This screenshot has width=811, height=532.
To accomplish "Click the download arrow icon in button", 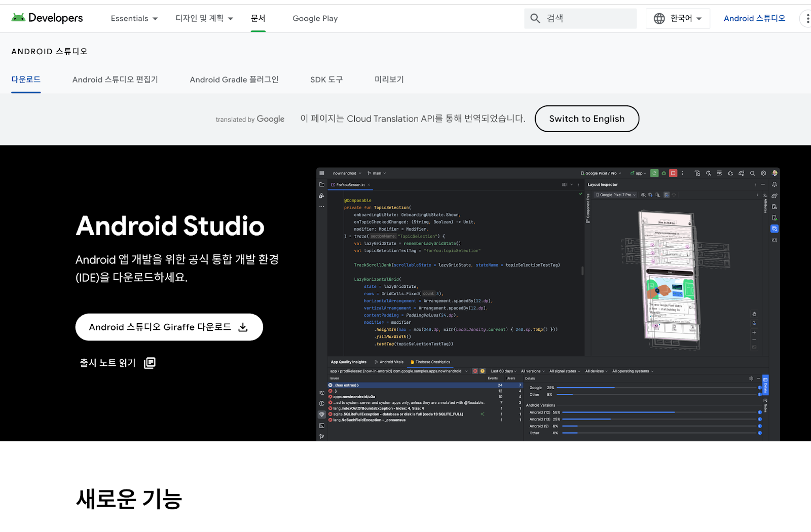I will click(x=243, y=327).
